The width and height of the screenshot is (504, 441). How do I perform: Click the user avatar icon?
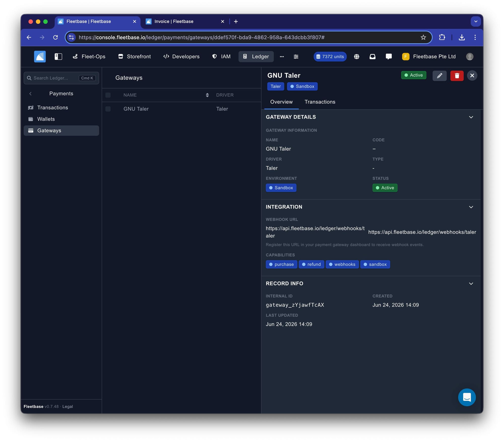pyautogui.click(x=469, y=56)
